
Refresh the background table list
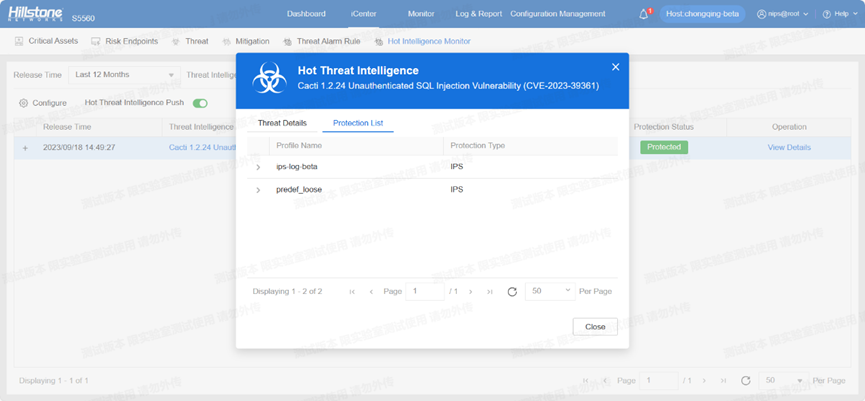(x=746, y=381)
